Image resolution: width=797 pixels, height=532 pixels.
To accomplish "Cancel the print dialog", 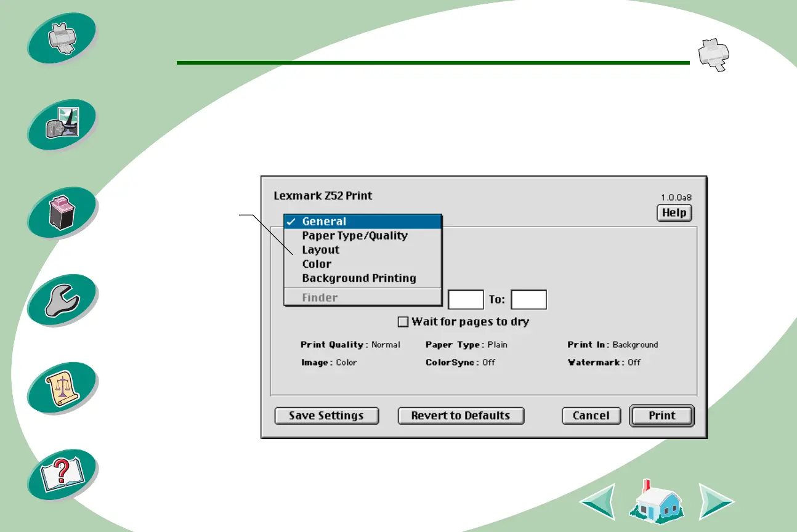I will [x=591, y=416].
